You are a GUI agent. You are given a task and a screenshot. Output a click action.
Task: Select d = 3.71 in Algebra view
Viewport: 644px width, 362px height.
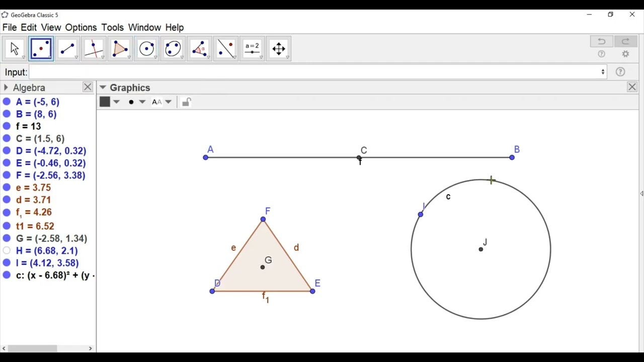click(x=33, y=200)
